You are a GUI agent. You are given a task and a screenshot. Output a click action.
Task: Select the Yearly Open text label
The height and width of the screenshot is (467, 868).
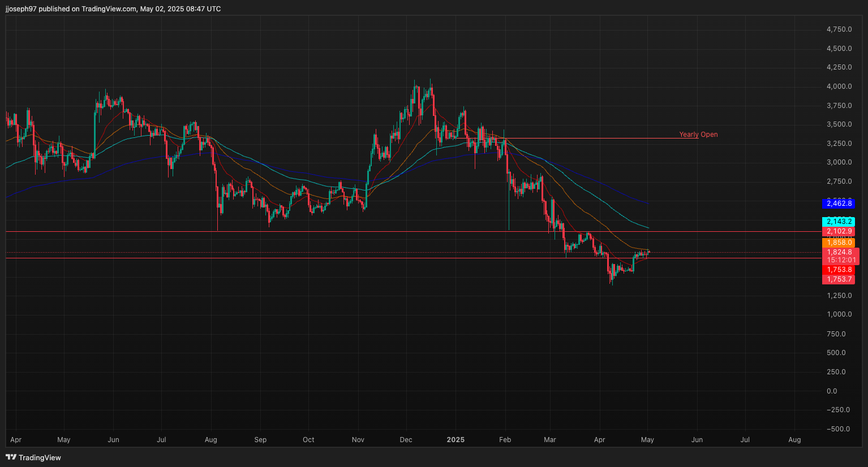coord(698,134)
